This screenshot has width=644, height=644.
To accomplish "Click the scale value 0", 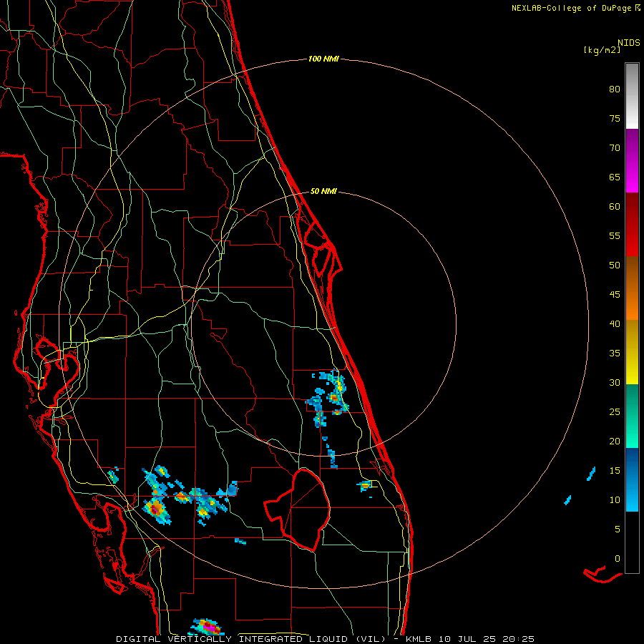I will pyautogui.click(x=618, y=559).
